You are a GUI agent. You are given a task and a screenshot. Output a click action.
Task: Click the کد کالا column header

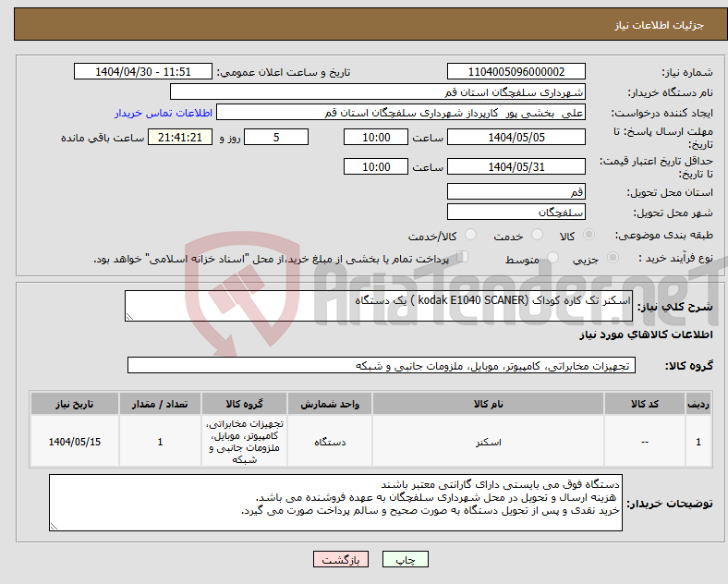(x=645, y=404)
